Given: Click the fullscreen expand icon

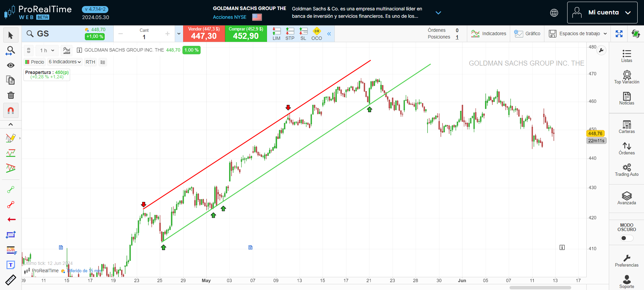Looking at the screenshot, I should [x=619, y=33].
